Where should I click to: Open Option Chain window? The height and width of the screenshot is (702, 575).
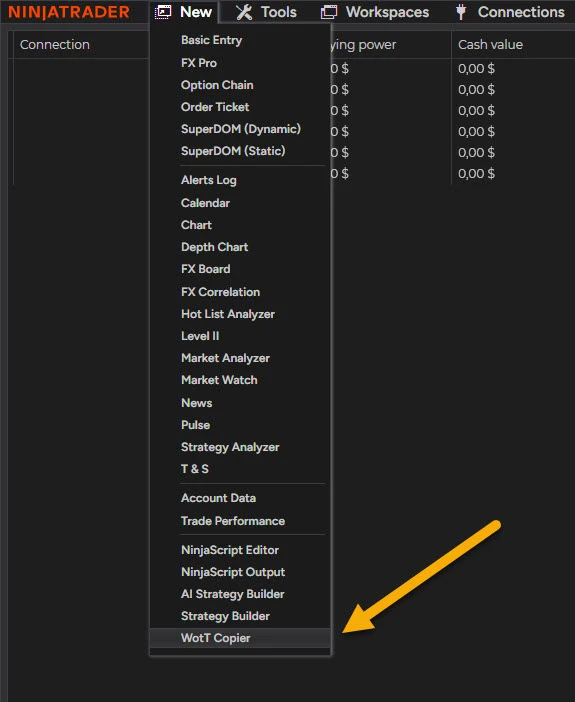point(217,85)
